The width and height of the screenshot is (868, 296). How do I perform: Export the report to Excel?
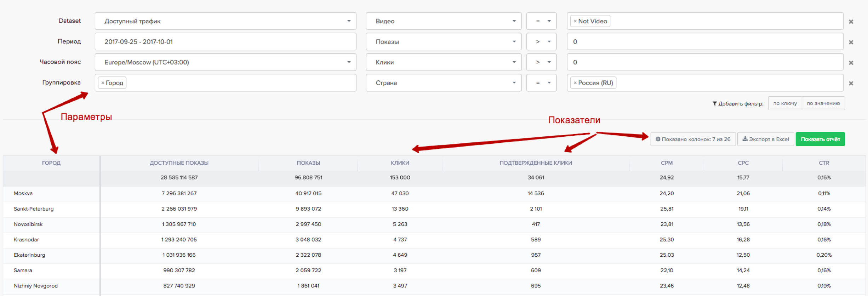(x=765, y=139)
